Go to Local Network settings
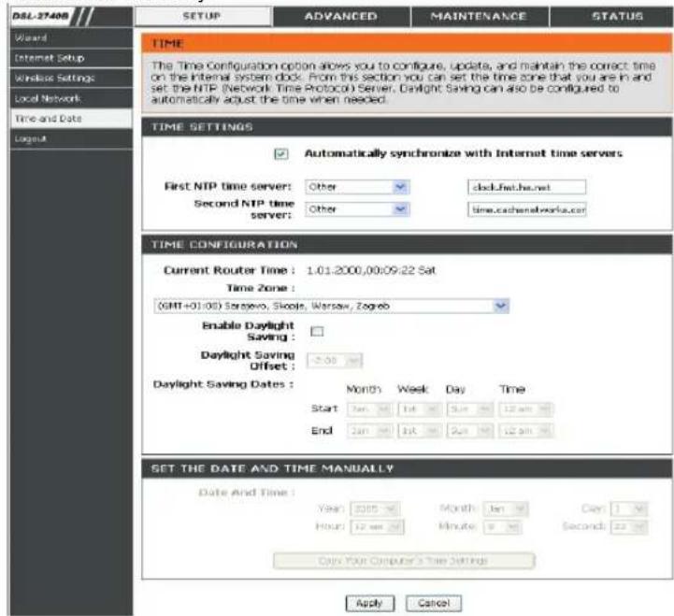The image size is (674, 616). 71,98
